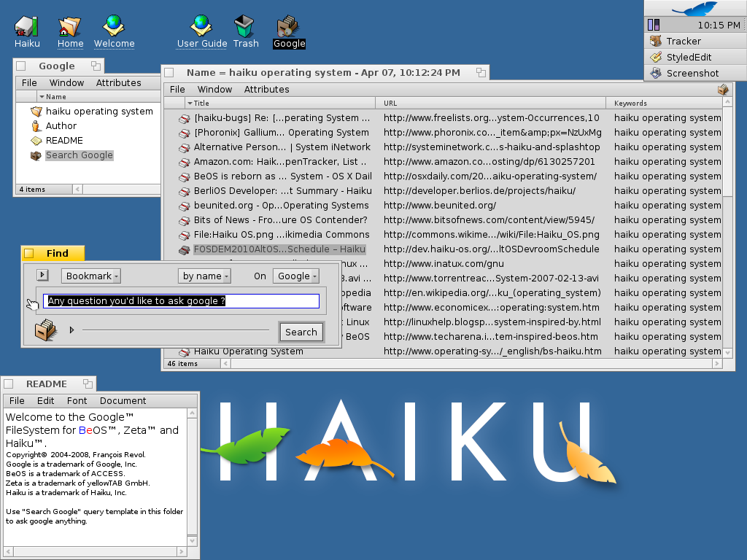This screenshot has height=560, width=747.
Task: Open the 'by name' search mode dropdown
Action: pos(204,276)
